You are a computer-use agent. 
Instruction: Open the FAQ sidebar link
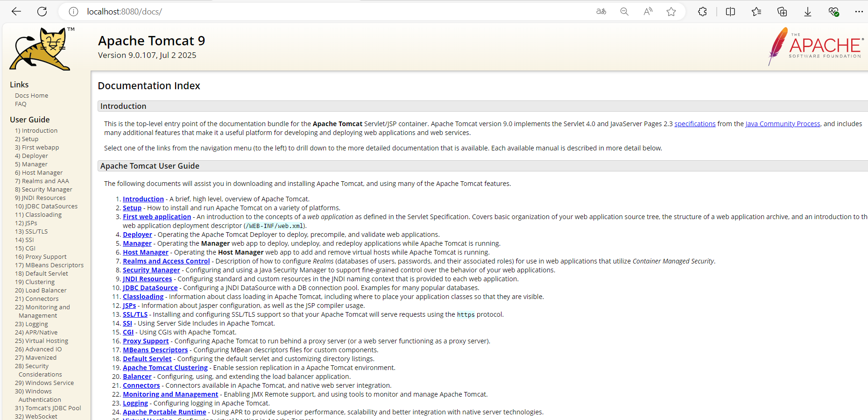21,104
